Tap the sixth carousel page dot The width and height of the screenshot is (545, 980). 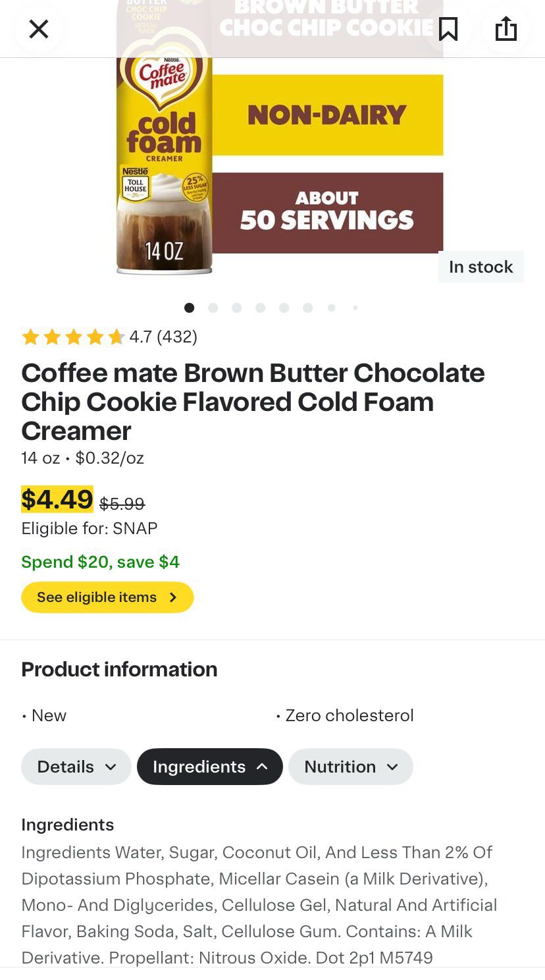pyautogui.click(x=307, y=308)
